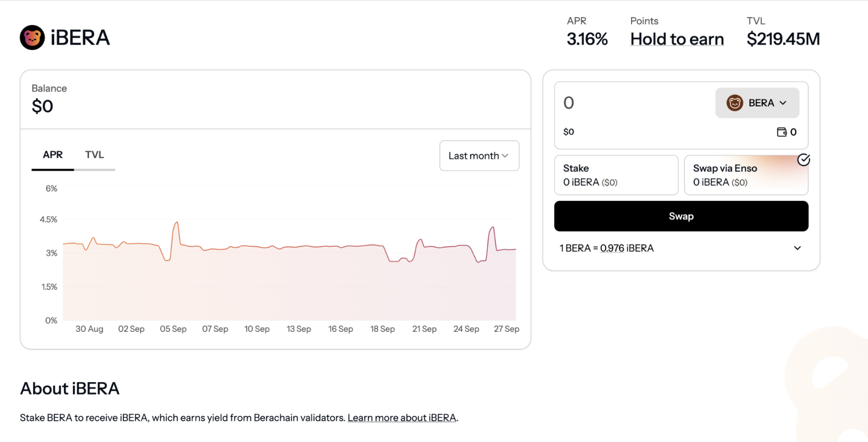
Task: Click the 05 Sep peak on APR chart
Action: click(x=177, y=222)
